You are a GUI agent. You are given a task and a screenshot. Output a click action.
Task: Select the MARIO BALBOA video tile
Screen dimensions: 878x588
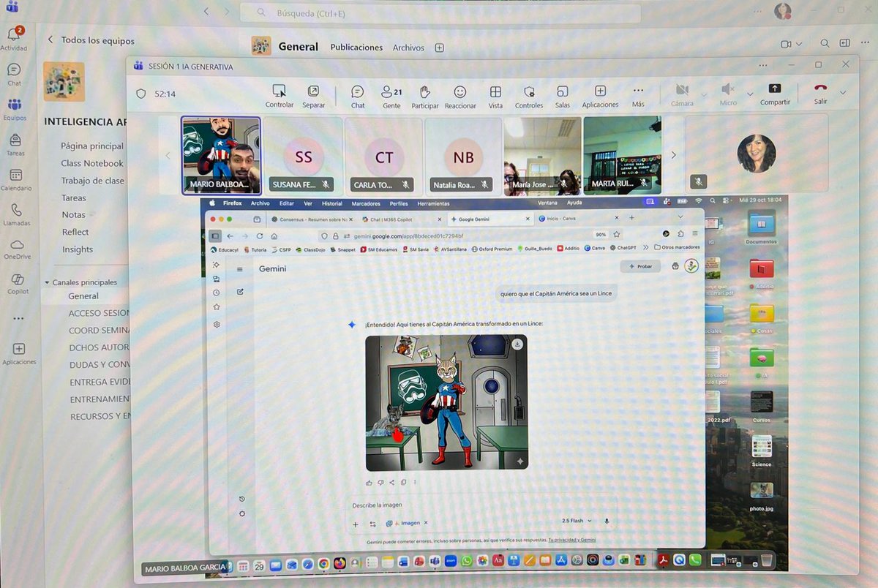click(221, 156)
